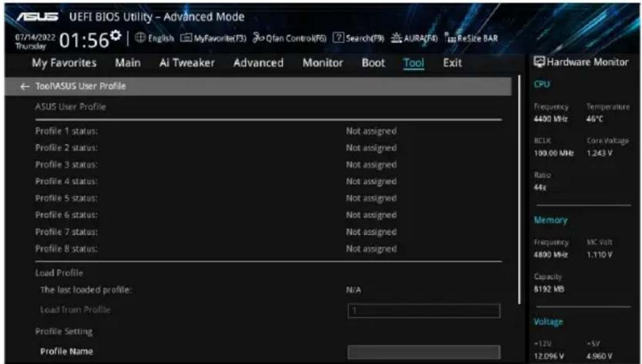Open the My Favorites tab
This screenshot has height=364, width=642.
(x=64, y=63)
